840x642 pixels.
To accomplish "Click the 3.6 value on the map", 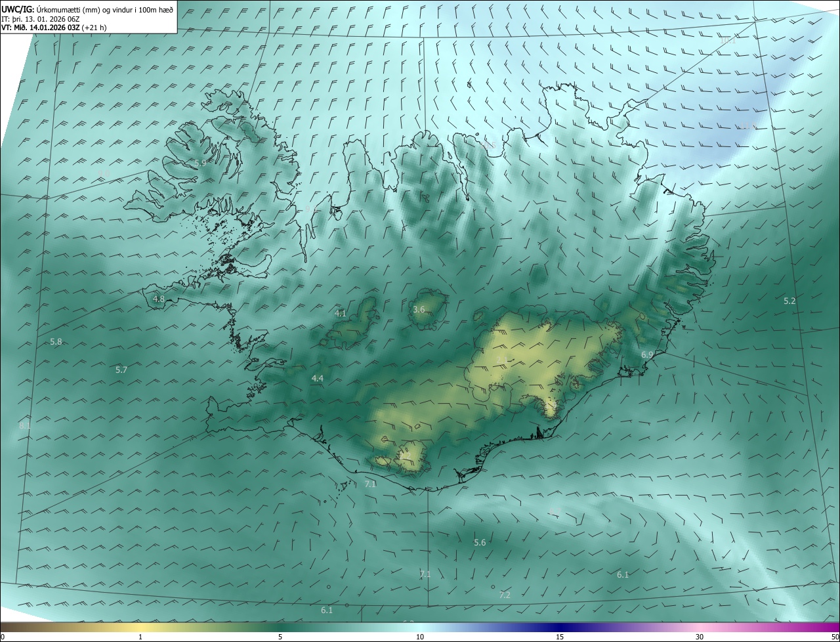I will pyautogui.click(x=419, y=309).
